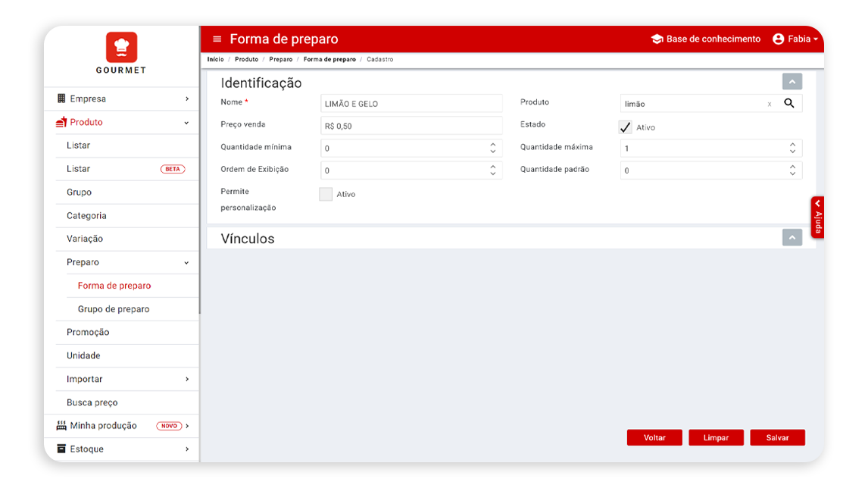Click the Base de conhecimento graduation cap icon
Screen dimensions: 868x488
point(657,39)
